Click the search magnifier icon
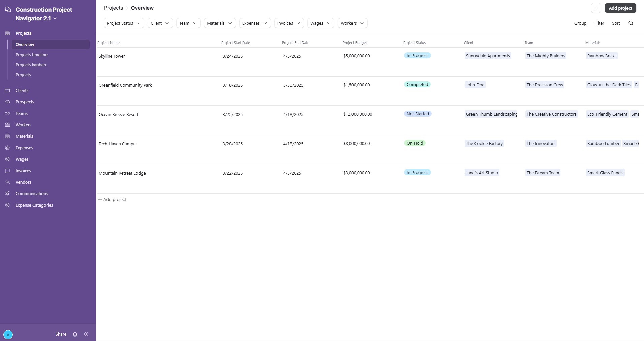This screenshot has height=341, width=644. 631,23
